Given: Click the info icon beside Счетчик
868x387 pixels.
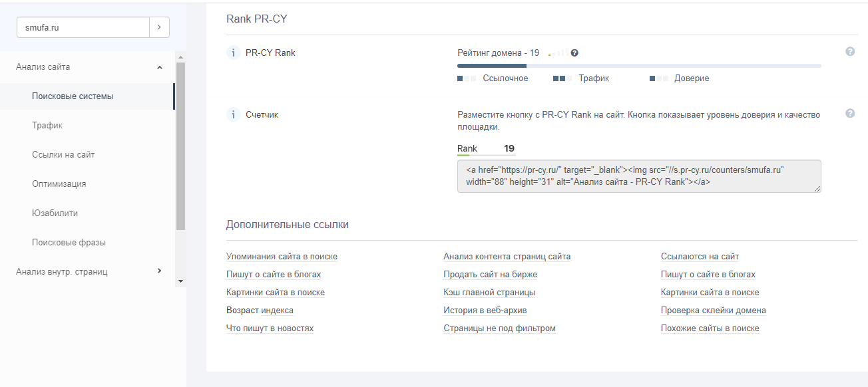Looking at the screenshot, I should 233,115.
